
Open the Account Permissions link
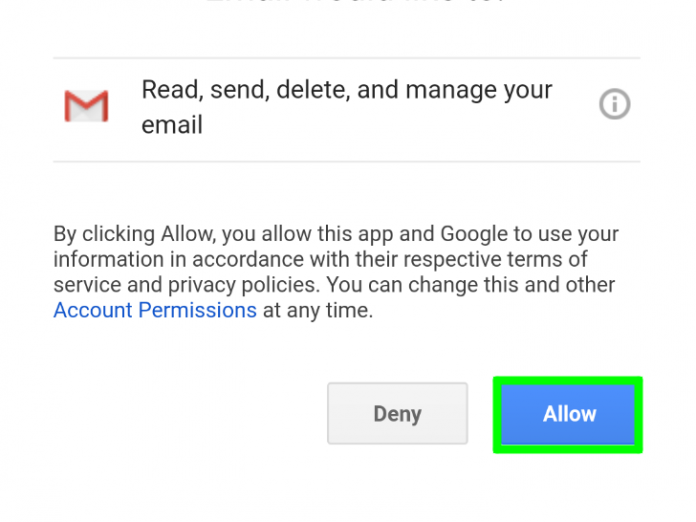click(x=155, y=310)
